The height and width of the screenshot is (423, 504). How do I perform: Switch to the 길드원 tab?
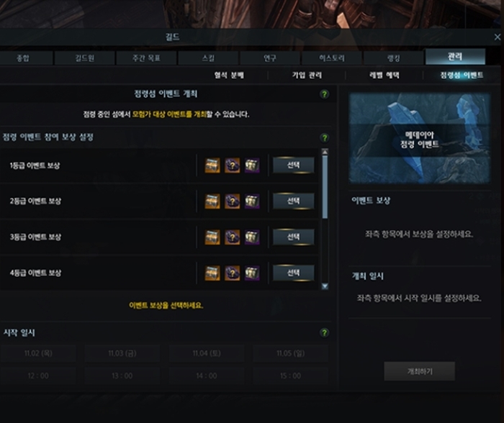[x=84, y=58]
